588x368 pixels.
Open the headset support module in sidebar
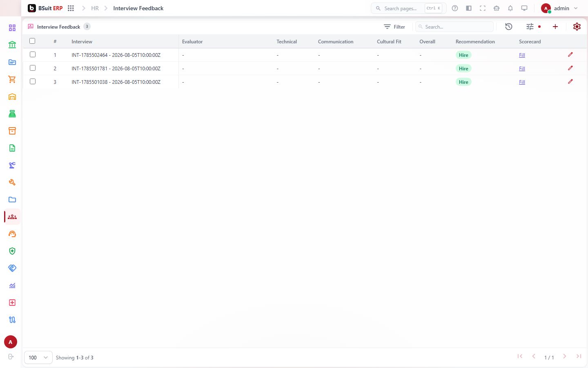(x=12, y=234)
